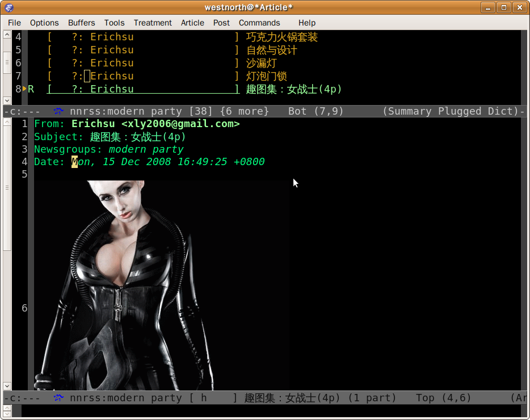The width and height of the screenshot is (530, 420).
Task: Click article pane scroll up arrow
Action: click(x=7, y=122)
